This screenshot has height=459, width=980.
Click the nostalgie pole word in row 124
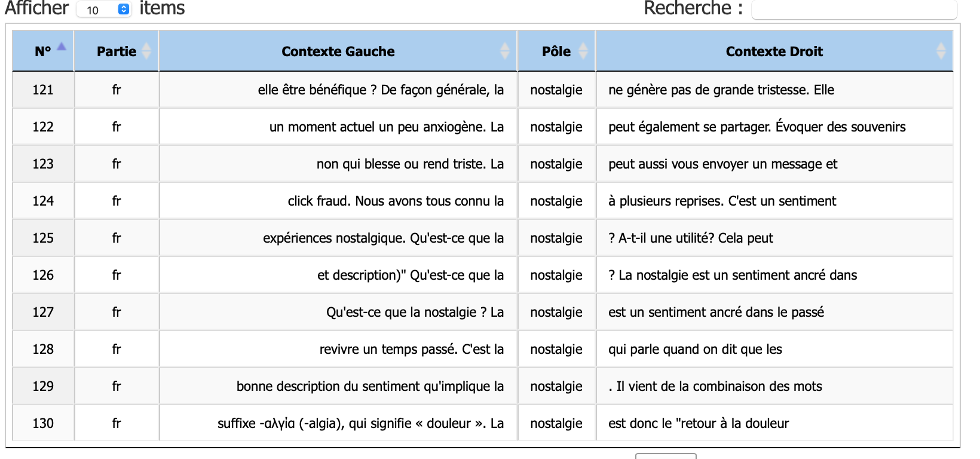tap(556, 201)
